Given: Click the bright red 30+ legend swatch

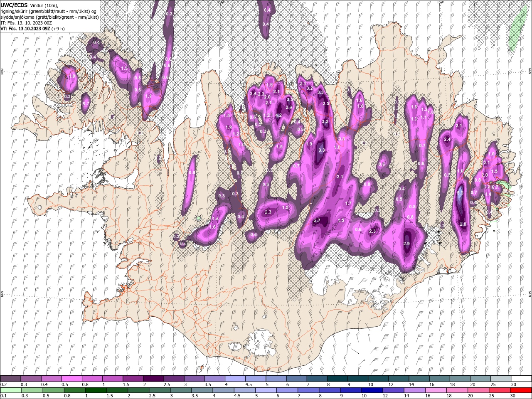Looking at the screenshot, I should pyautogui.click(x=521, y=390).
